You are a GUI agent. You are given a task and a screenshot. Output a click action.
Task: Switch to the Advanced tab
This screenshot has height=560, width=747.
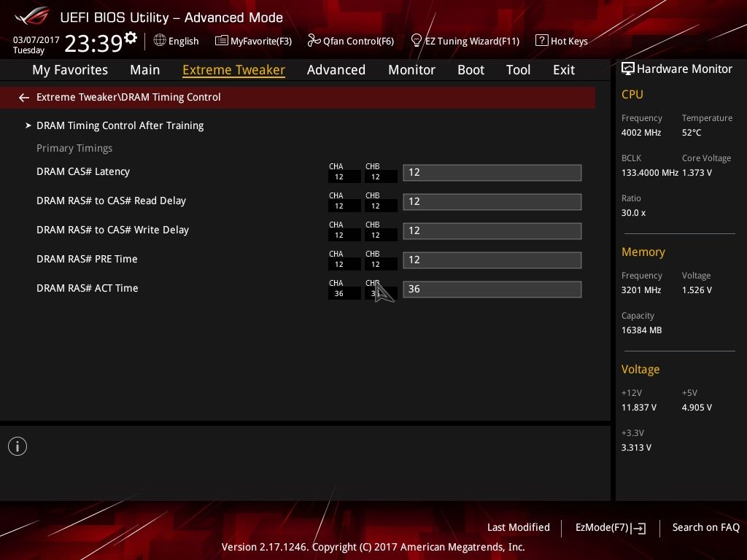coord(336,69)
